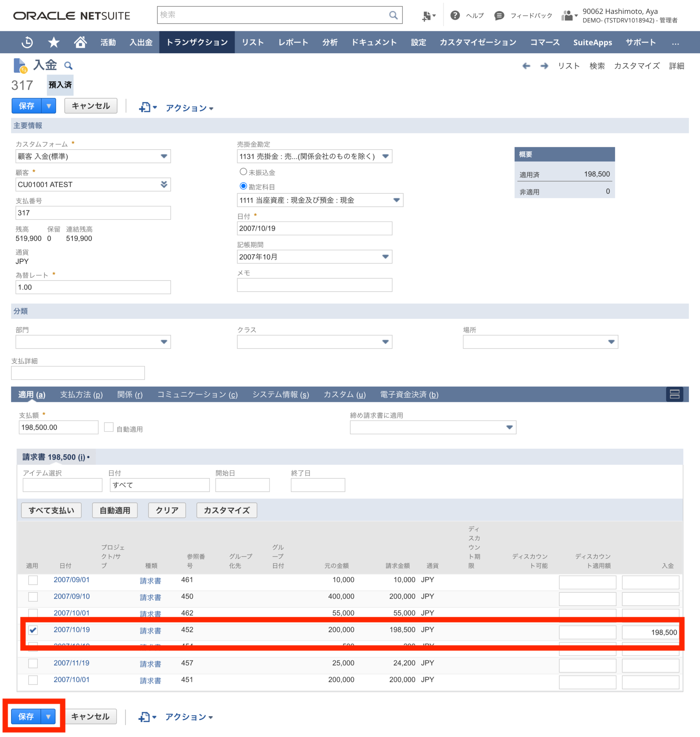Switch to the 支払方法 tab
700x737 pixels.
point(81,394)
